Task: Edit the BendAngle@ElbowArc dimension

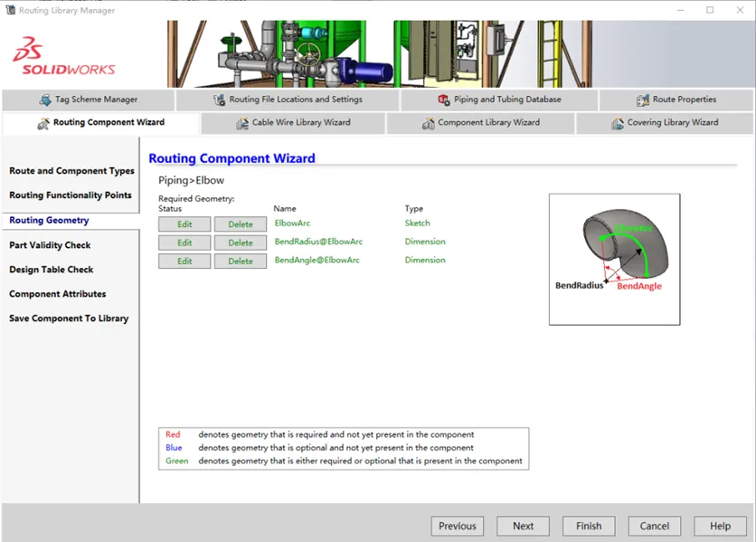Action: (184, 261)
